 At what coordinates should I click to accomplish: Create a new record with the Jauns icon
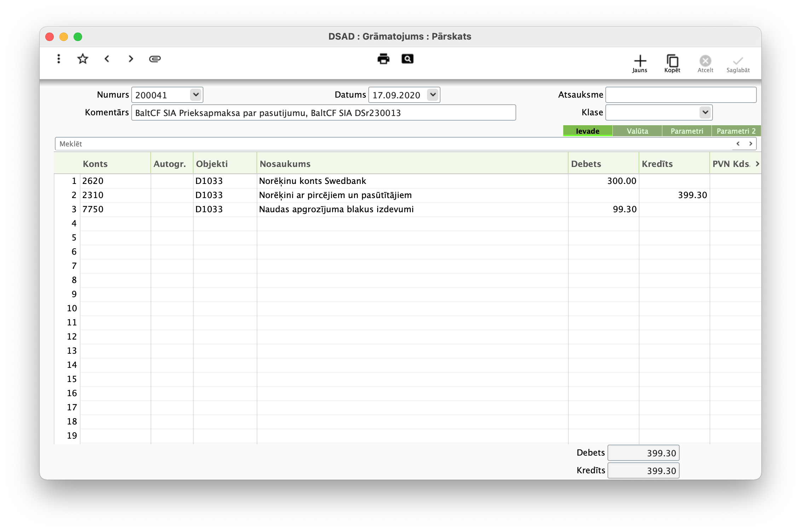tap(640, 60)
